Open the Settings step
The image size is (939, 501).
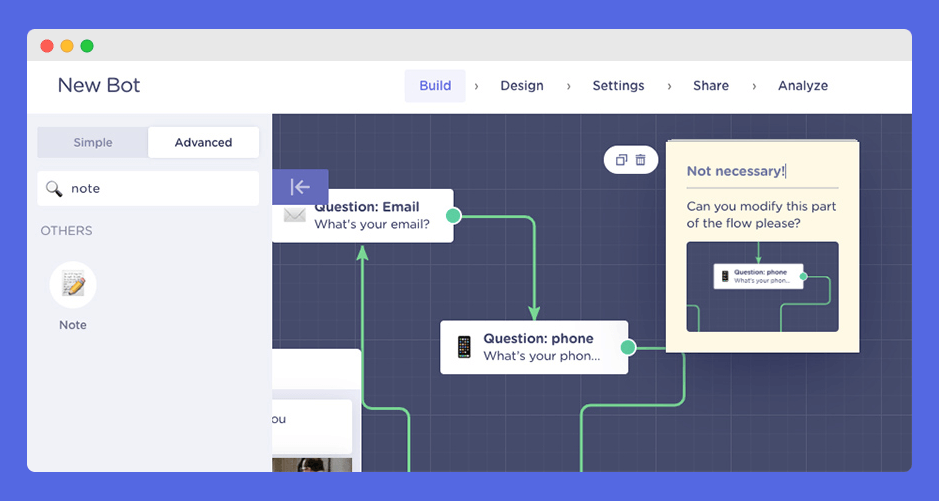(x=618, y=86)
